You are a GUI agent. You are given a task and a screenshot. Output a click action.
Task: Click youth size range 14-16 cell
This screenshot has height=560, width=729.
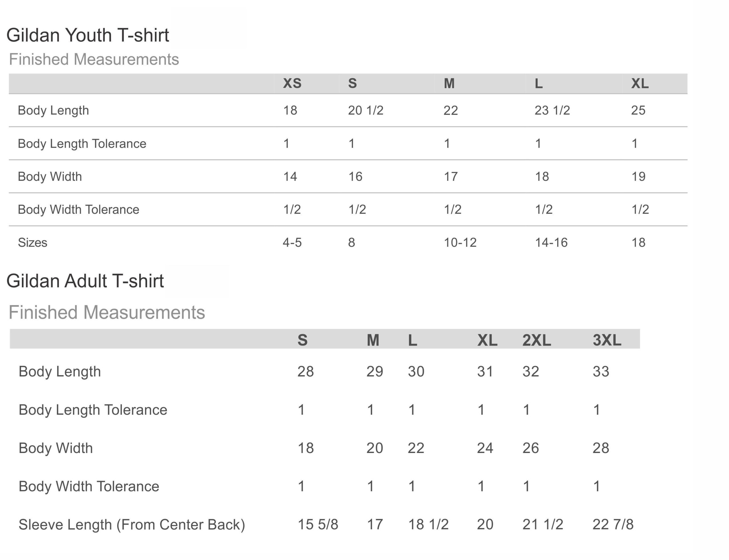[551, 242]
